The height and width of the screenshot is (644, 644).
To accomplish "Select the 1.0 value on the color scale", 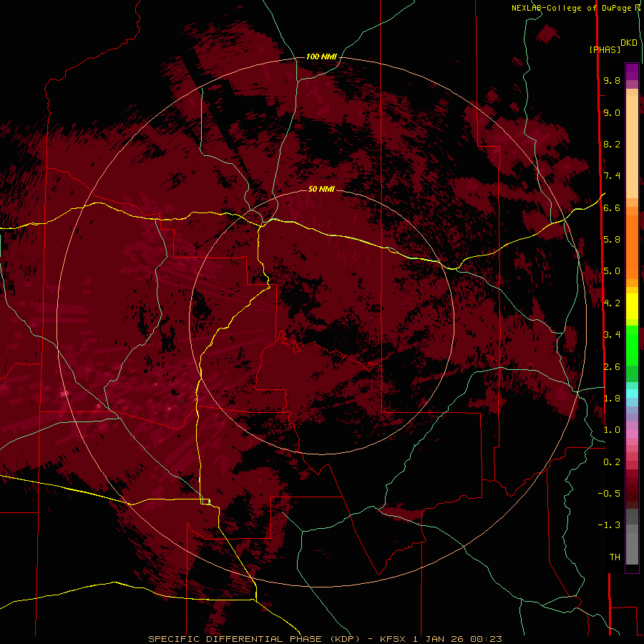I will (612, 430).
